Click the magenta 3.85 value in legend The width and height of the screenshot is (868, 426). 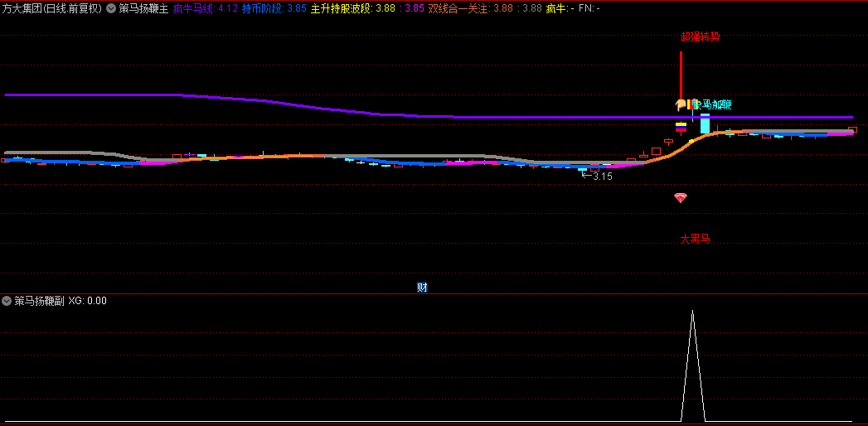point(414,8)
